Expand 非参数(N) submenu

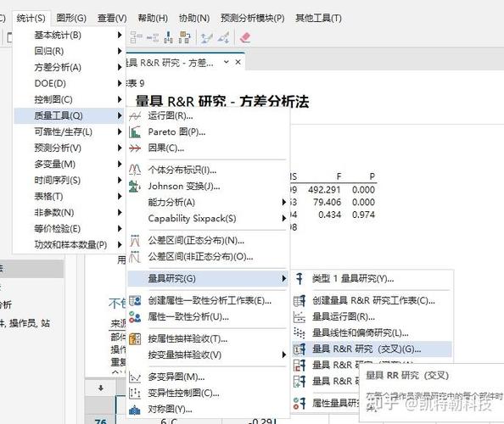click(x=69, y=212)
